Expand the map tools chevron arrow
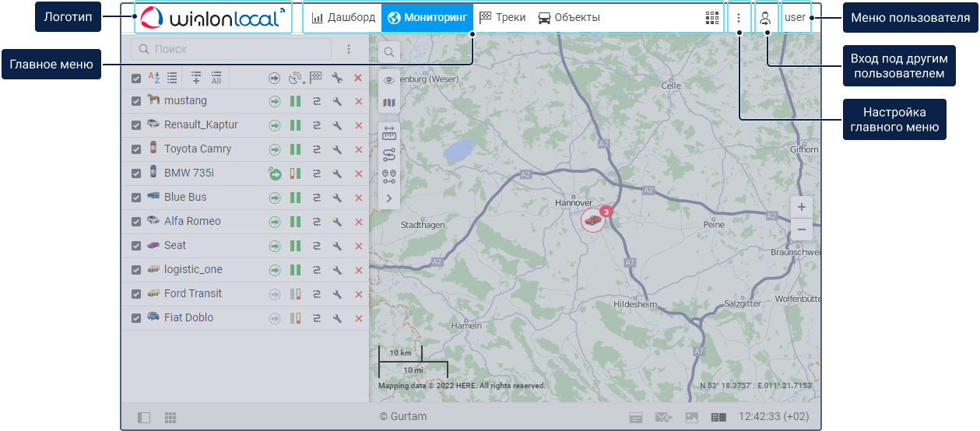This screenshot has height=431, width=980. pyautogui.click(x=388, y=198)
